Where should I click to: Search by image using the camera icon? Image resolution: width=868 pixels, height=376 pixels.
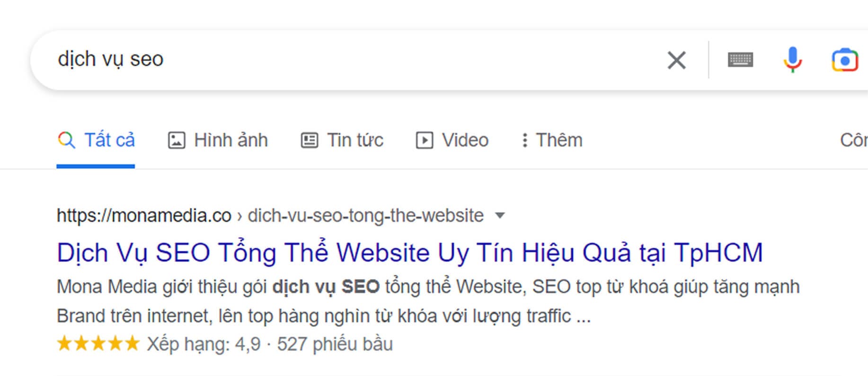click(844, 60)
